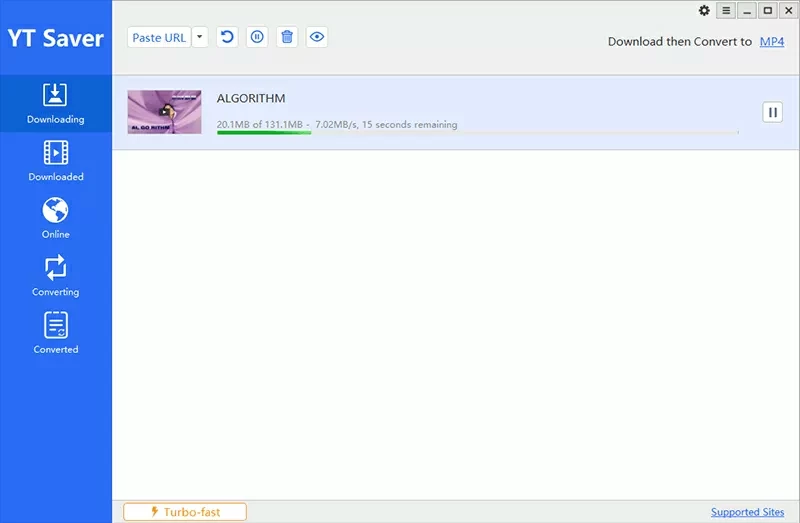
Task: Switch to the Downloading tab
Action: (x=56, y=103)
